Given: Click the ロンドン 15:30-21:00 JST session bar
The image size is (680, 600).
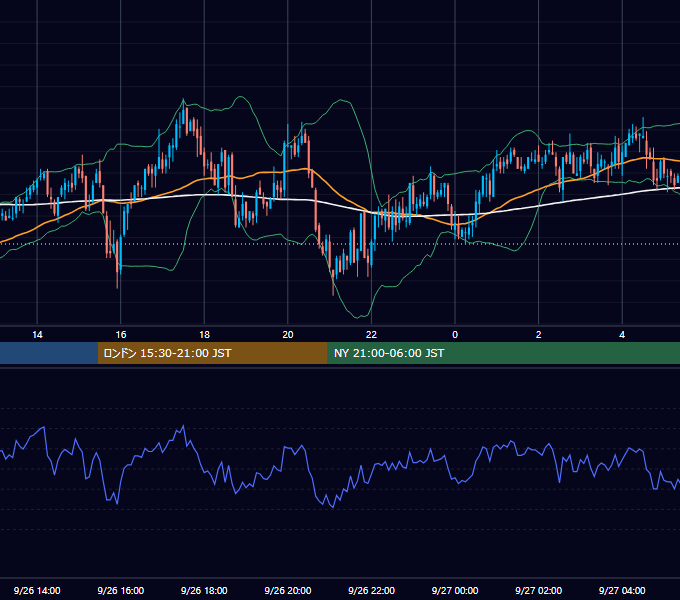Looking at the screenshot, I should point(212,353).
